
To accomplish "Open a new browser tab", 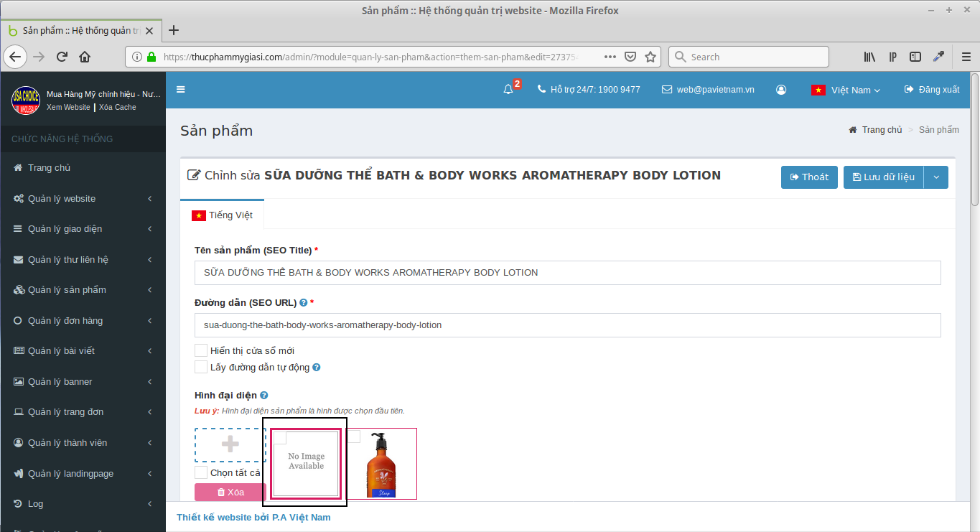I will tap(173, 30).
